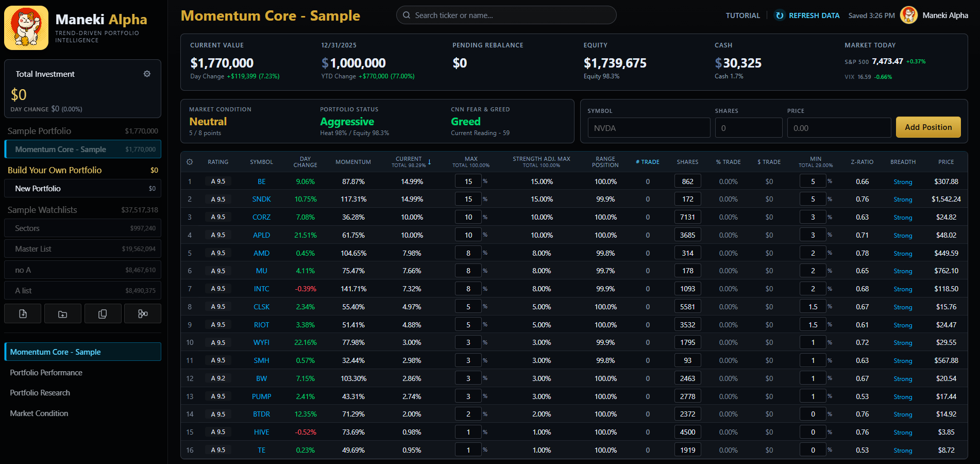980x464 pixels.
Task: Refresh portfolio data
Action: click(807, 15)
